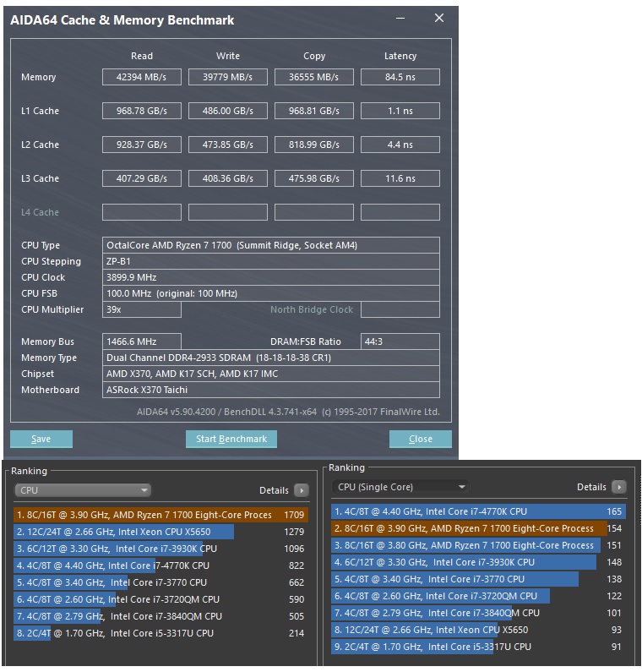Select Single Core row i7-4770K score 165
This screenshot has height=672, width=642.
click(x=478, y=511)
